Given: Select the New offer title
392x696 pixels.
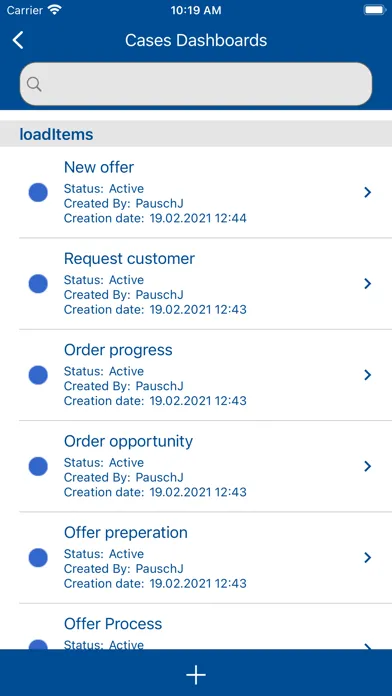Looking at the screenshot, I should coord(99,167).
